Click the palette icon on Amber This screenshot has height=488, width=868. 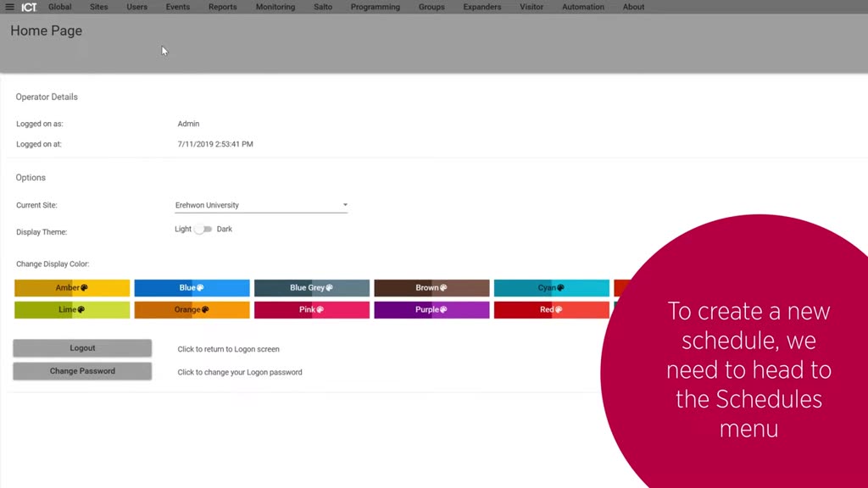(x=84, y=288)
